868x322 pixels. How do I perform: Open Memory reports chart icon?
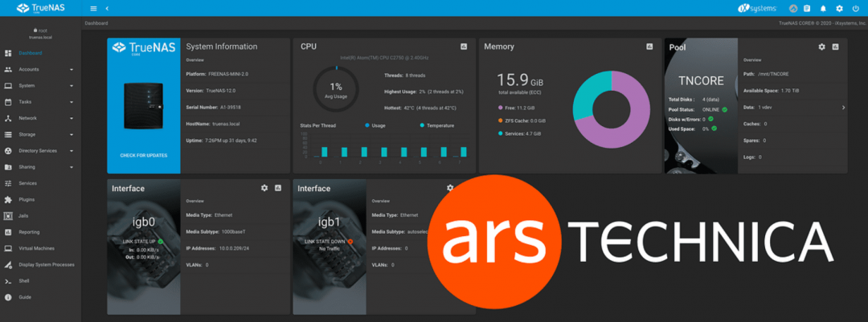click(649, 47)
